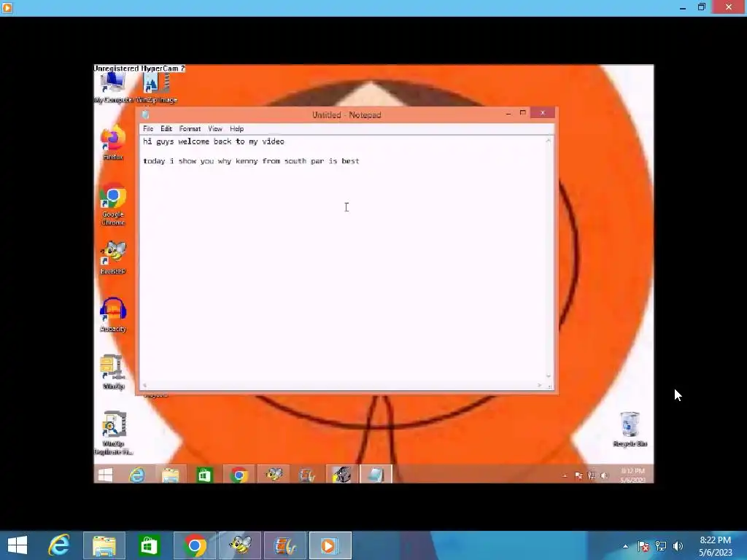Image resolution: width=747 pixels, height=560 pixels.
Task: Show hidden tray icons on main taskbar
Action: click(x=625, y=546)
